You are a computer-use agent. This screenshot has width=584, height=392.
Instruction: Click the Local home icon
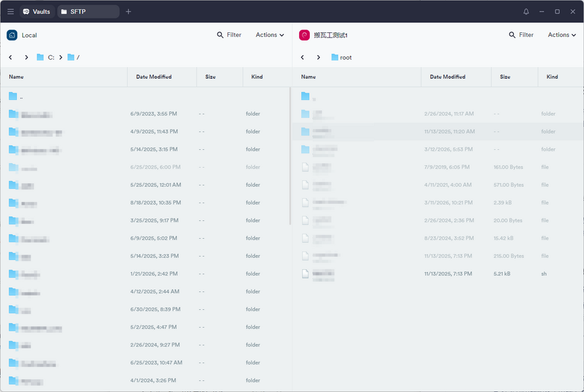[x=12, y=36]
